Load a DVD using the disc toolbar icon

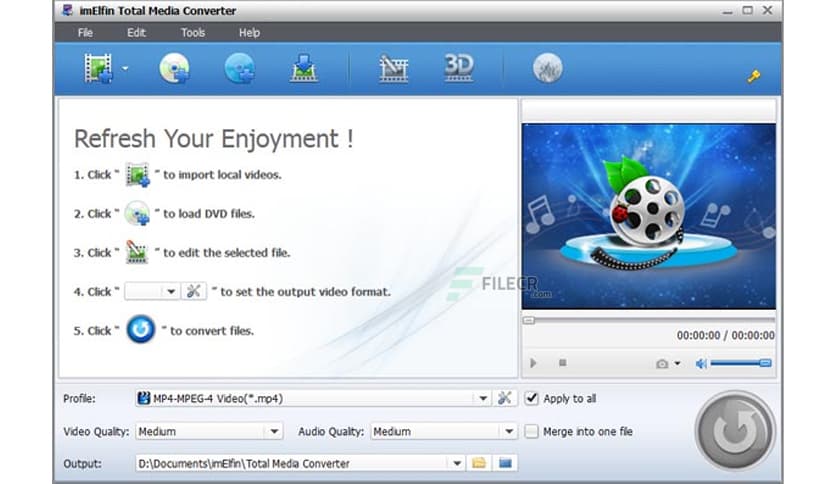174,68
